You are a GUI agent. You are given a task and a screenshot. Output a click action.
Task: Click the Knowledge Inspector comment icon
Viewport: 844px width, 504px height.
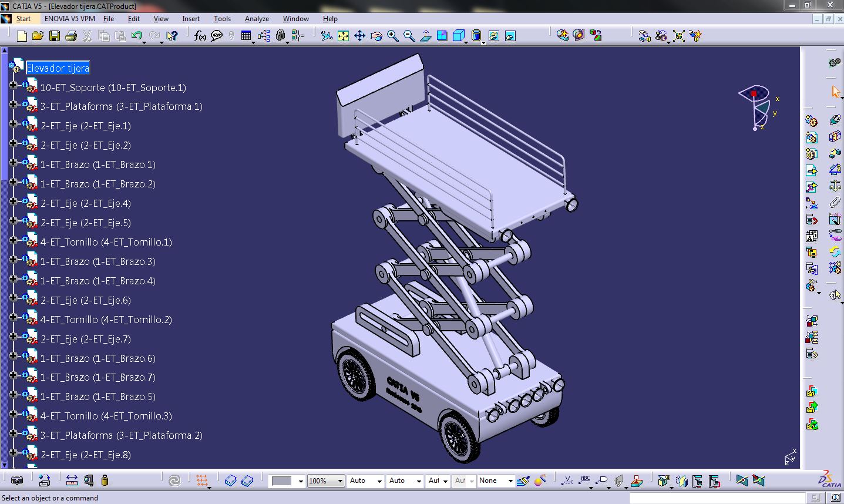coord(217,36)
